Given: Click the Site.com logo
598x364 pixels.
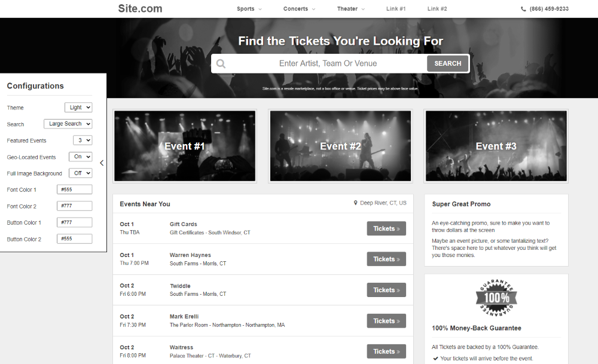Looking at the screenshot, I should [140, 8].
